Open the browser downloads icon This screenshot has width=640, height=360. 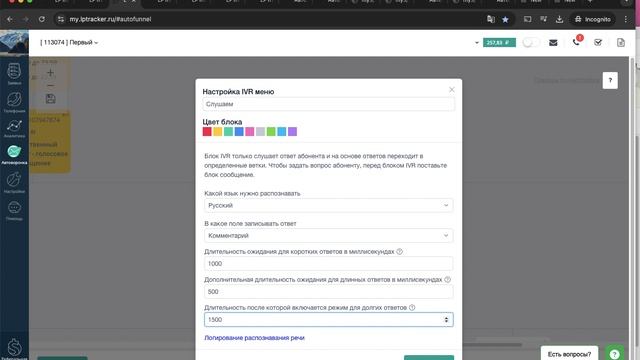pos(559,19)
